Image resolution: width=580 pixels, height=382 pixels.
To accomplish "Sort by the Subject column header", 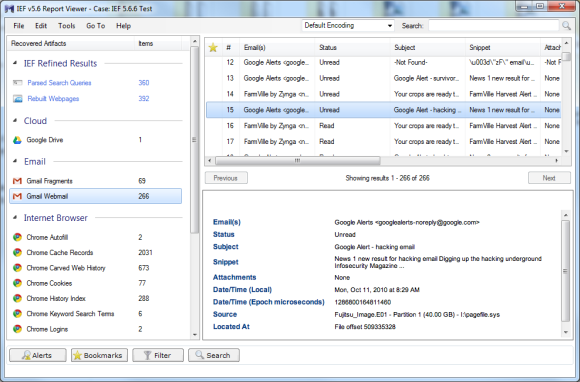I will (x=428, y=47).
